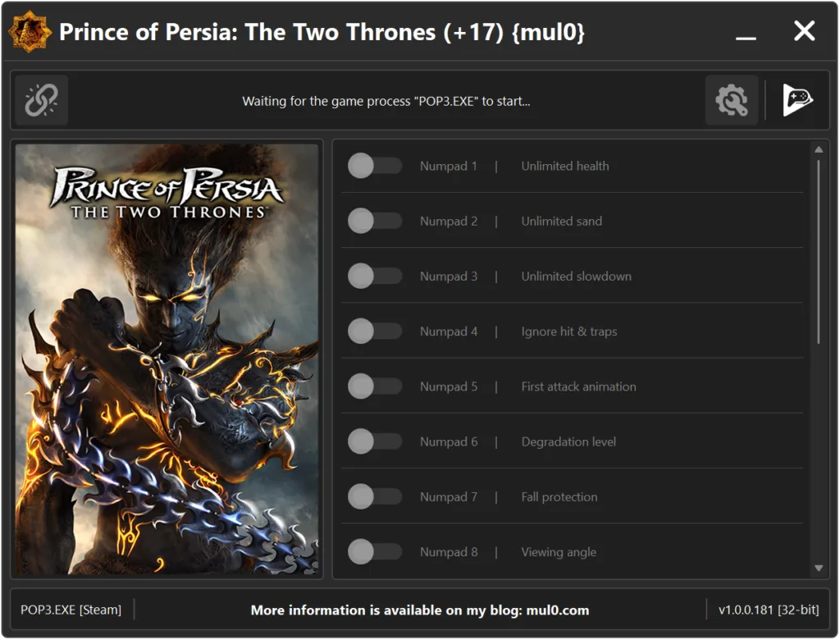Click the Two Thrones cover art image
The height and width of the screenshot is (640, 840).
coord(167,359)
